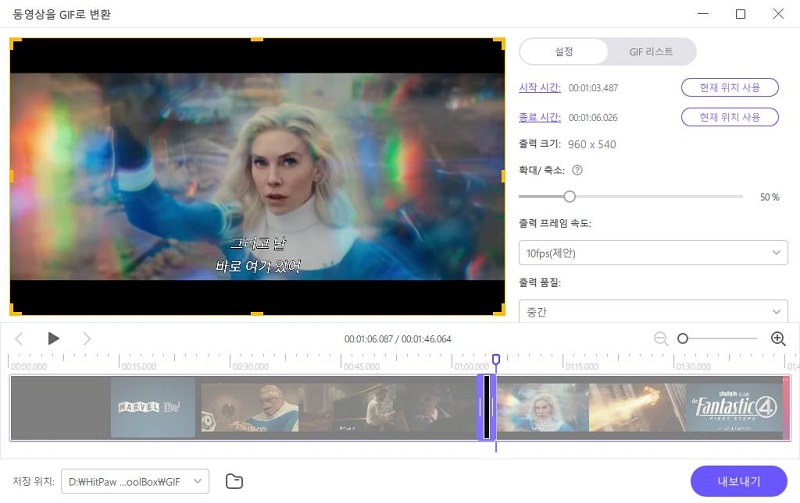Use current position for start time

tap(730, 87)
